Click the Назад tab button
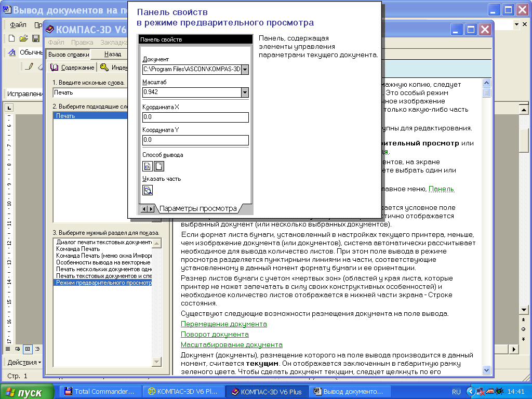Viewport: 532px width, 399px height. [x=113, y=54]
